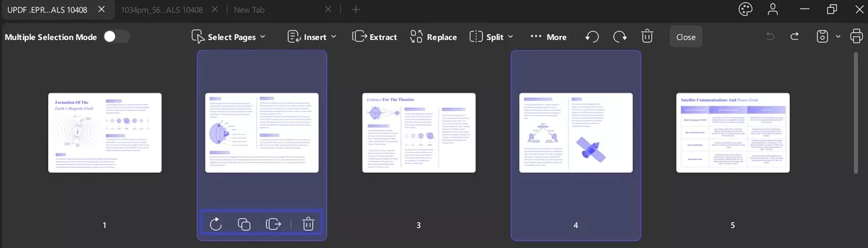Click the redo arrow icon

(x=795, y=37)
